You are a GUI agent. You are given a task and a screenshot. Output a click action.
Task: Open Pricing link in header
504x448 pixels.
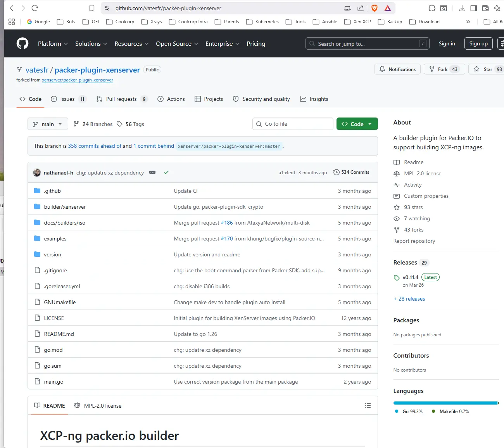256,43
